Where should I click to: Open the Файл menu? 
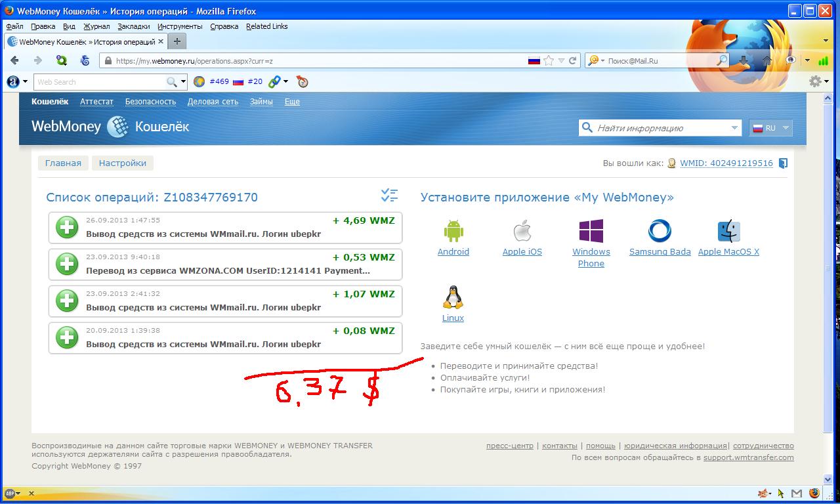click(14, 26)
